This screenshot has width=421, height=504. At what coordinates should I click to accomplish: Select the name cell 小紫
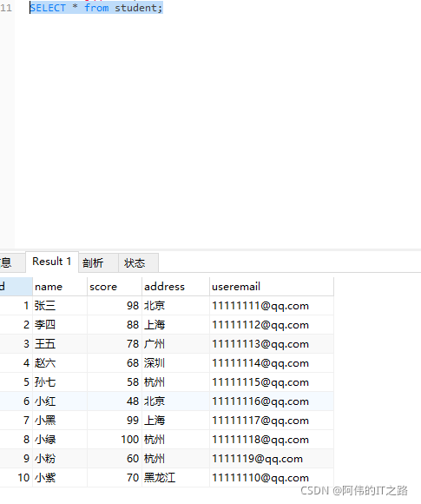pyautogui.click(x=60, y=478)
